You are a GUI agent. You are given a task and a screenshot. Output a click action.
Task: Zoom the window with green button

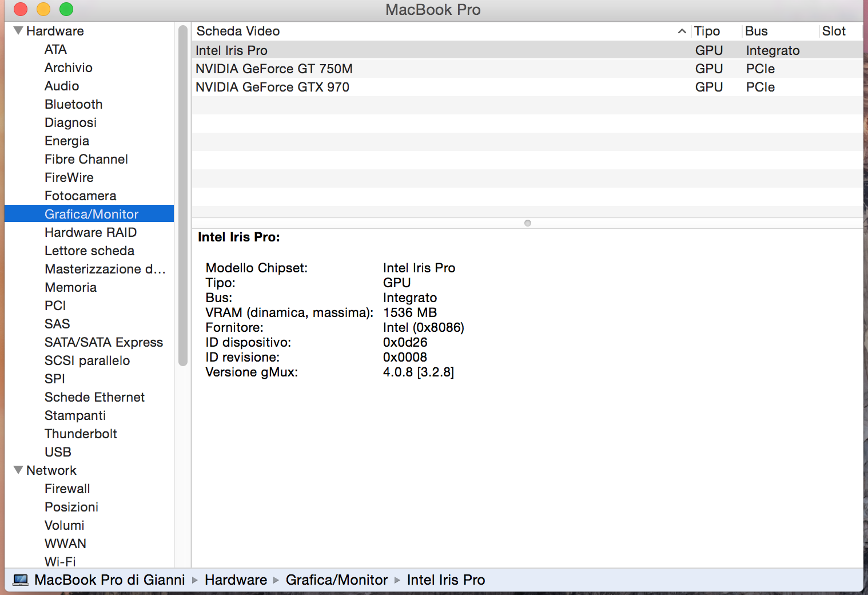tap(66, 9)
